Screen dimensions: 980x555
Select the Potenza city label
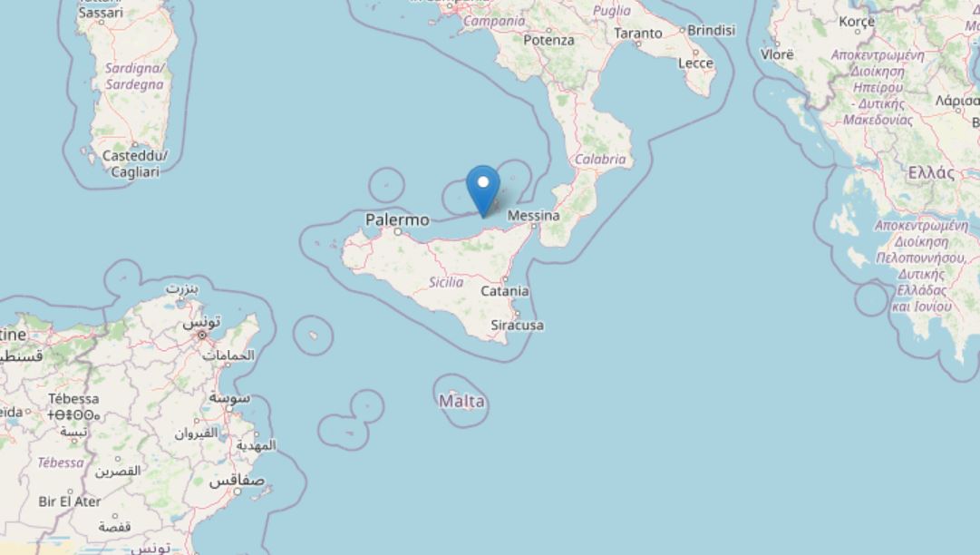coord(548,40)
